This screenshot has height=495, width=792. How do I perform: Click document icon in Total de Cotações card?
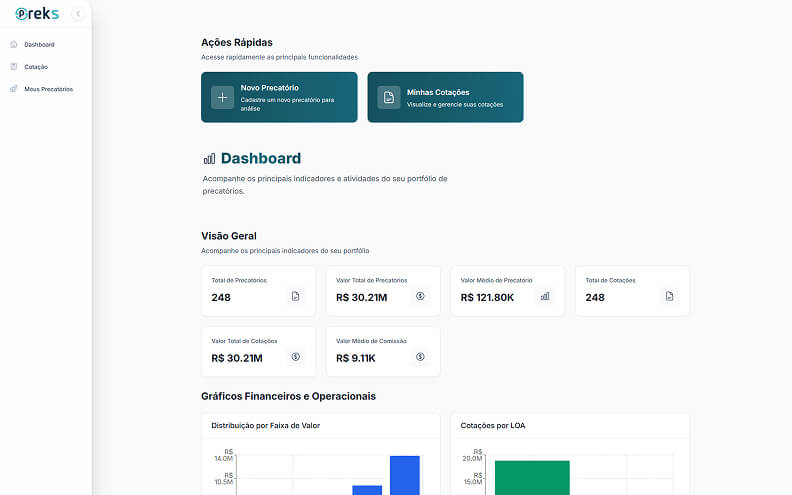pyautogui.click(x=670, y=296)
